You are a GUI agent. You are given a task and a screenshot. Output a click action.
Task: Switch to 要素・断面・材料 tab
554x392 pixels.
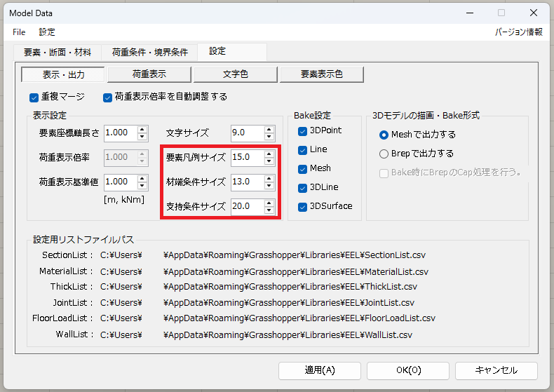58,53
